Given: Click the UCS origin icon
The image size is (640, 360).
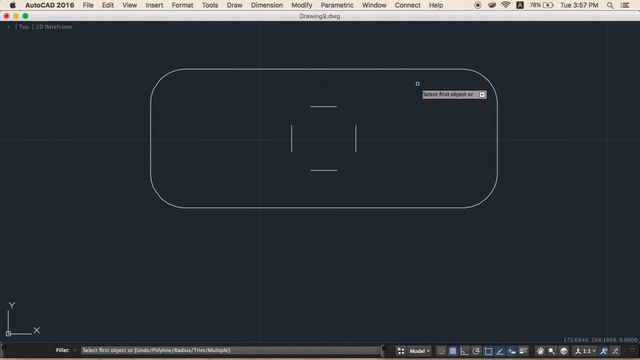Looking at the screenshot, I should [8, 334].
